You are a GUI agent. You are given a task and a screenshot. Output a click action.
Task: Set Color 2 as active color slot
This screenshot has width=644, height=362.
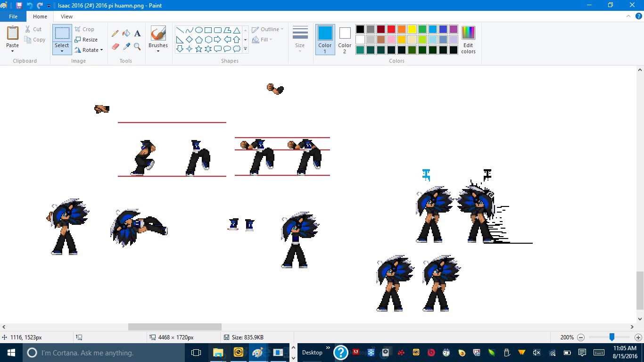[x=345, y=40]
